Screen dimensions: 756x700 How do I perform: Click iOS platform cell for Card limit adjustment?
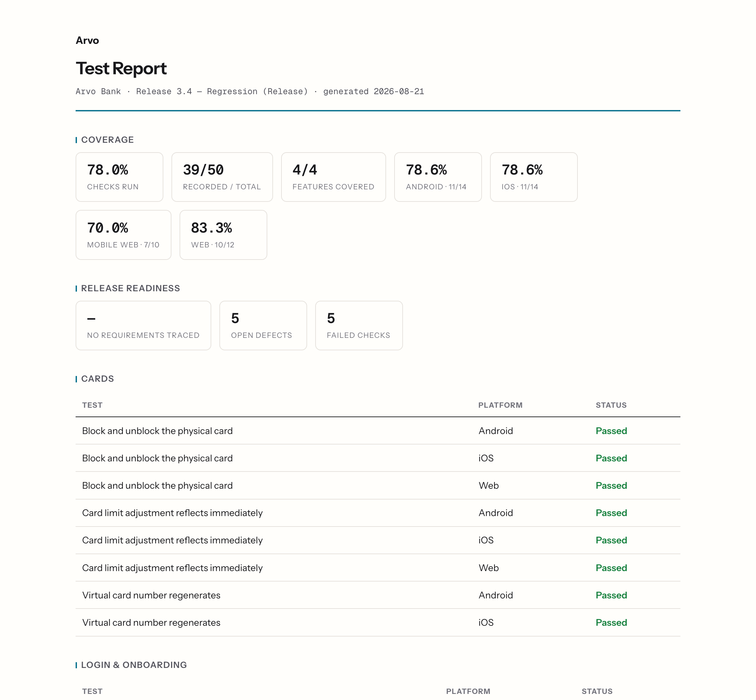[486, 540]
